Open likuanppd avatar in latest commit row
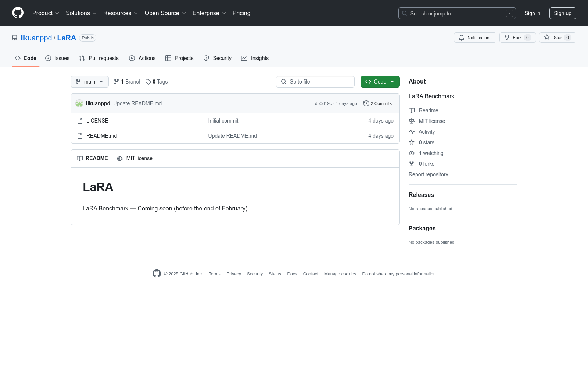 click(x=79, y=103)
